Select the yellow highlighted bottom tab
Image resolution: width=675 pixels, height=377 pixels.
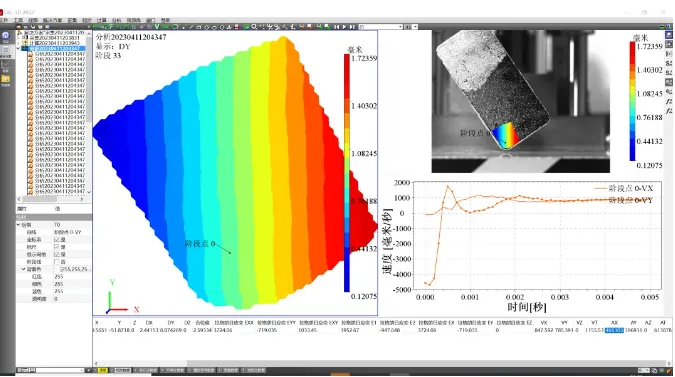pyautogui.click(x=103, y=370)
